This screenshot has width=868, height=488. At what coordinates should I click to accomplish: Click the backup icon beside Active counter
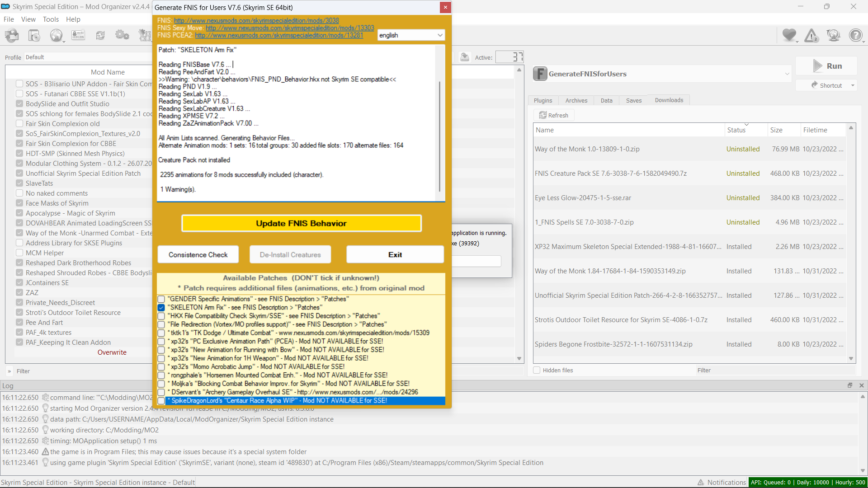pyautogui.click(x=464, y=57)
